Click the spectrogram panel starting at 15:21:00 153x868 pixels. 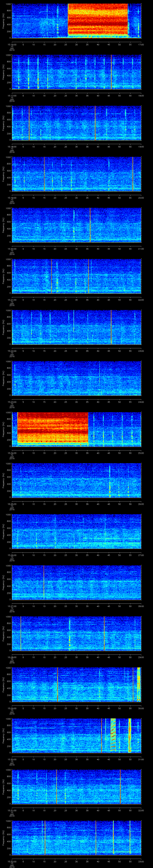(x=77, y=276)
